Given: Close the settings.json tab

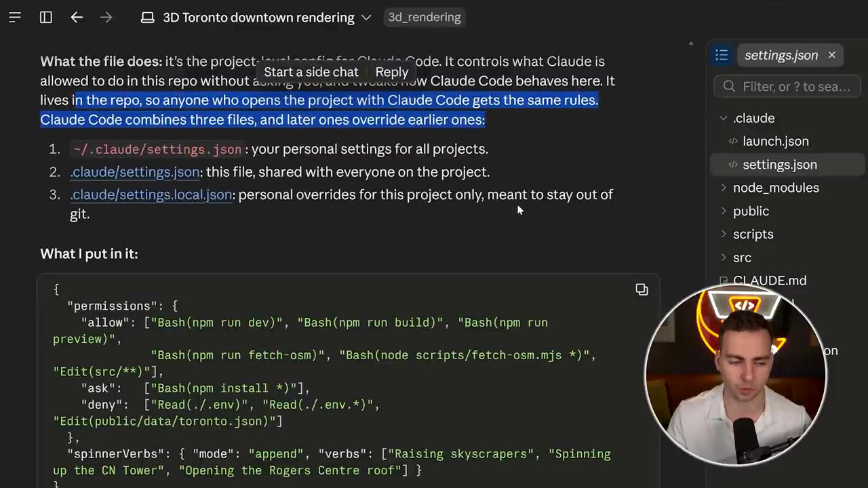Looking at the screenshot, I should coord(832,55).
